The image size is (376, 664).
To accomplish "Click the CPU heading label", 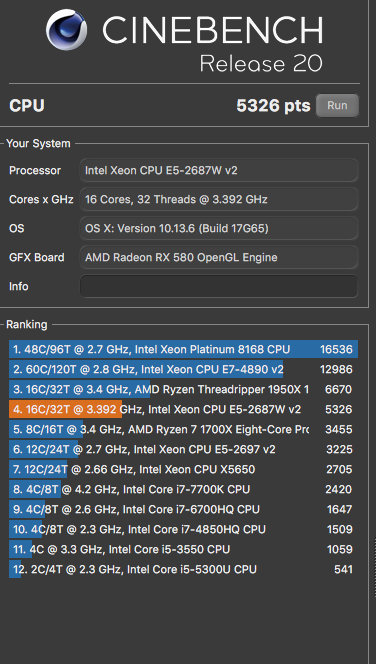I will tap(27, 106).
